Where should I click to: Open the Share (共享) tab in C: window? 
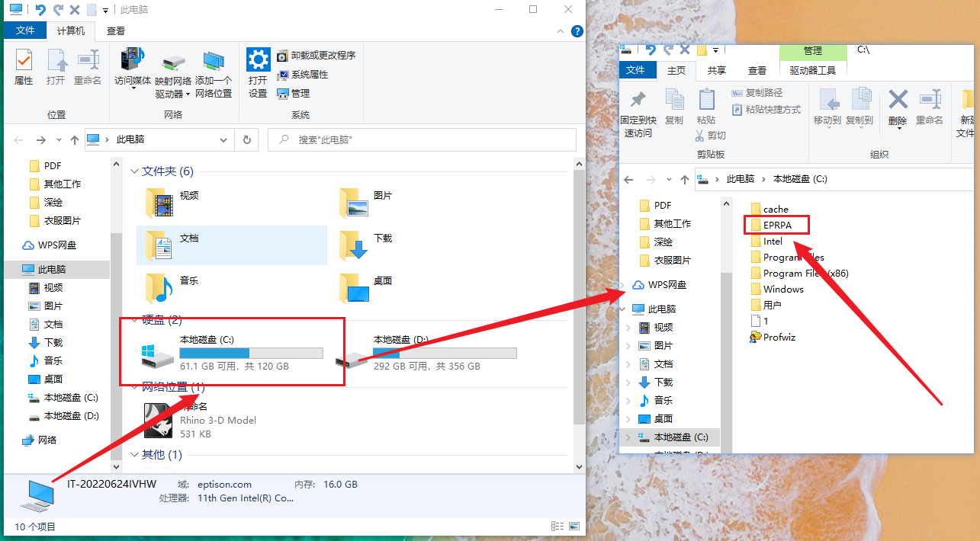[716, 70]
